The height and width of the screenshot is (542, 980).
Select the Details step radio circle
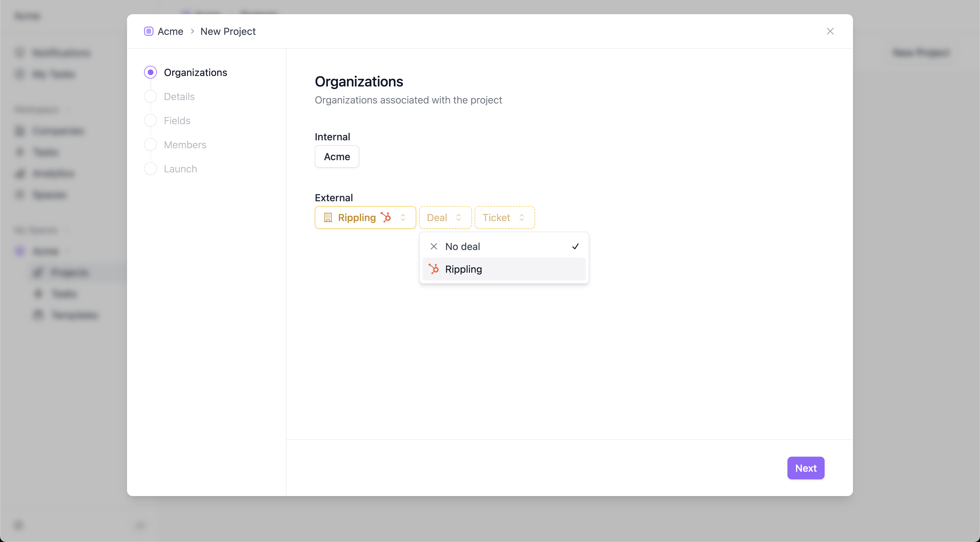[150, 97]
